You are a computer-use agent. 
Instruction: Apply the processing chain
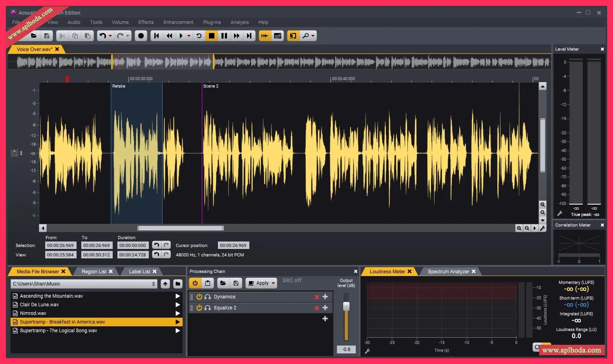[x=258, y=283]
